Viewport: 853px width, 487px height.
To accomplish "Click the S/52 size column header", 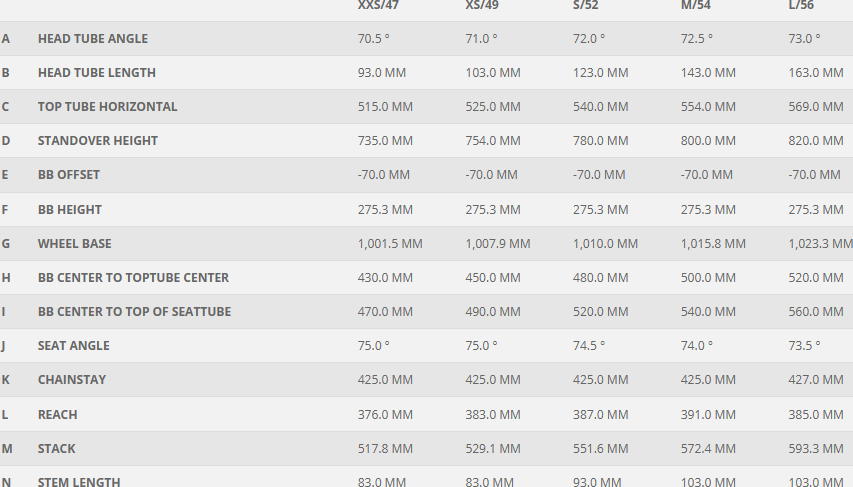I will 588,5.
